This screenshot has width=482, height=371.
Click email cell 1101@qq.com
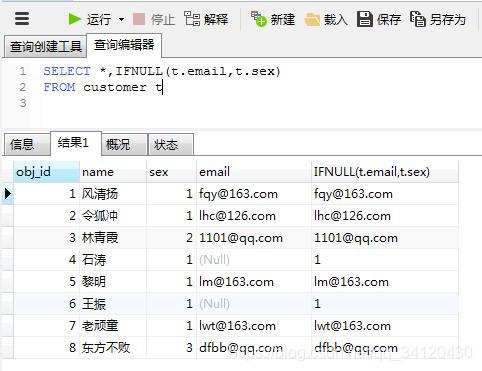254,238
